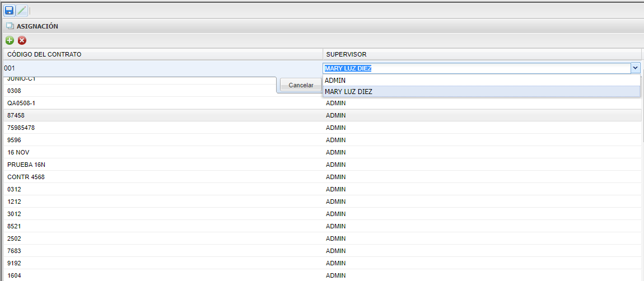The height and width of the screenshot is (281, 644).
Task: Click the blue floppy disk save icon
Action: (9, 10)
